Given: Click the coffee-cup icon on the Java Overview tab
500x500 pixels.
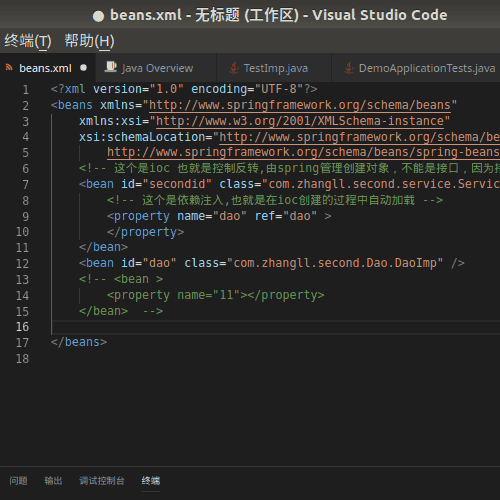Looking at the screenshot, I should [x=110, y=67].
